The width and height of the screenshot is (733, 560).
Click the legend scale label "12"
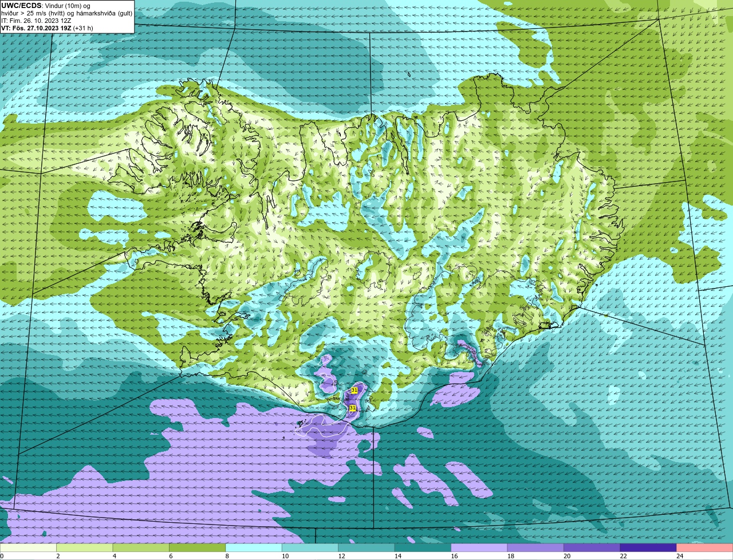click(342, 556)
